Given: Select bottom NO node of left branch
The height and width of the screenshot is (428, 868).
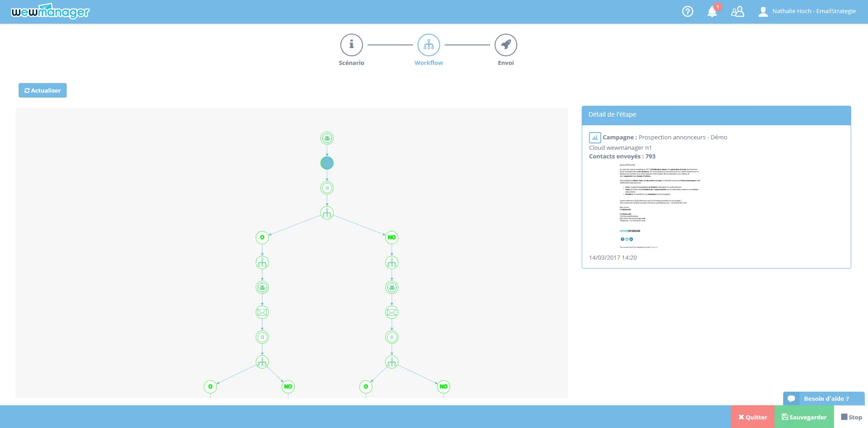Looking at the screenshot, I should click(288, 387).
